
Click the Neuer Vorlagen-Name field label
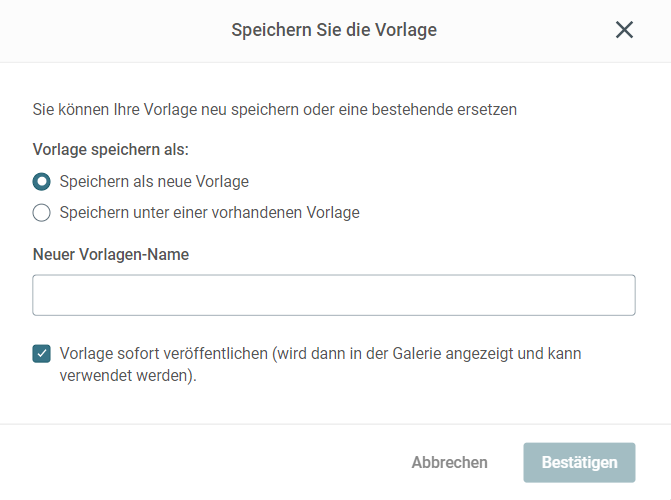(x=111, y=254)
